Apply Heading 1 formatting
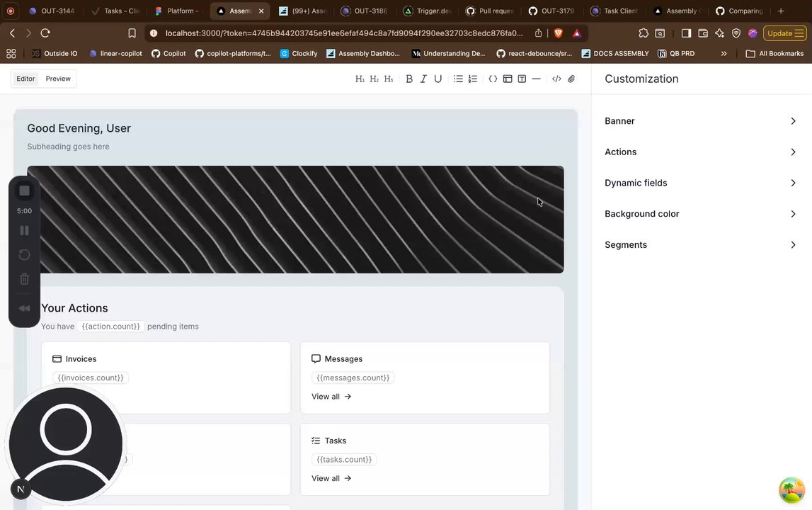This screenshot has height=510, width=812. pyautogui.click(x=360, y=79)
